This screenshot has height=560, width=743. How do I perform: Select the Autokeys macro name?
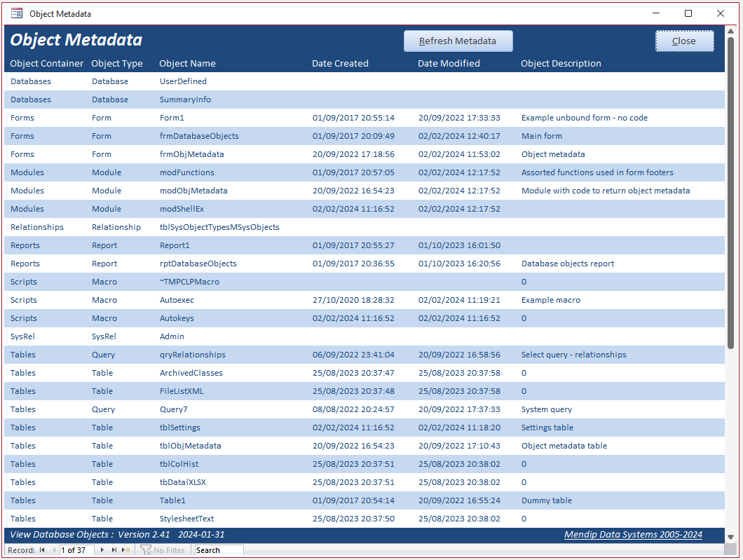177,318
